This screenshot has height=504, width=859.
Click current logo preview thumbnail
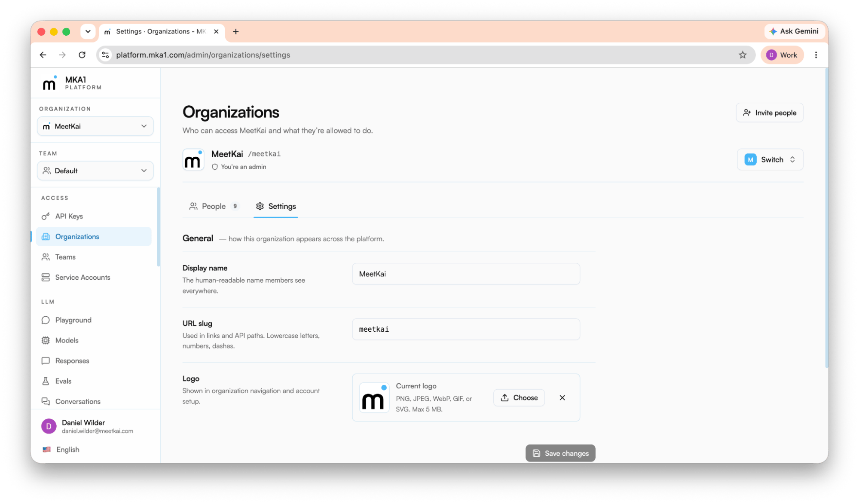374,397
